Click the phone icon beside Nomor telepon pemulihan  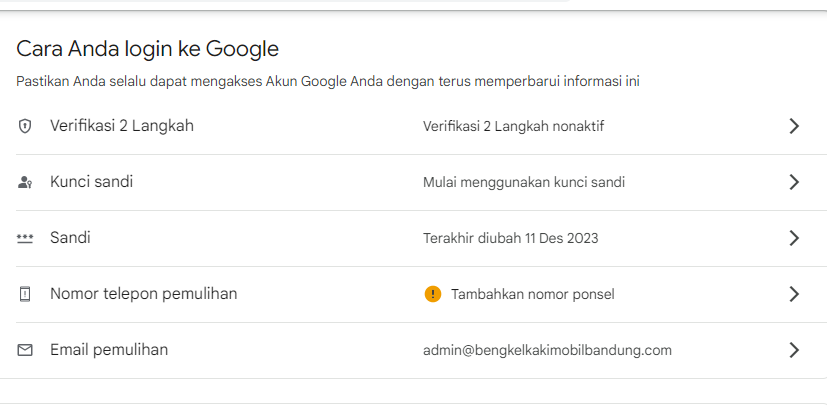tap(26, 295)
